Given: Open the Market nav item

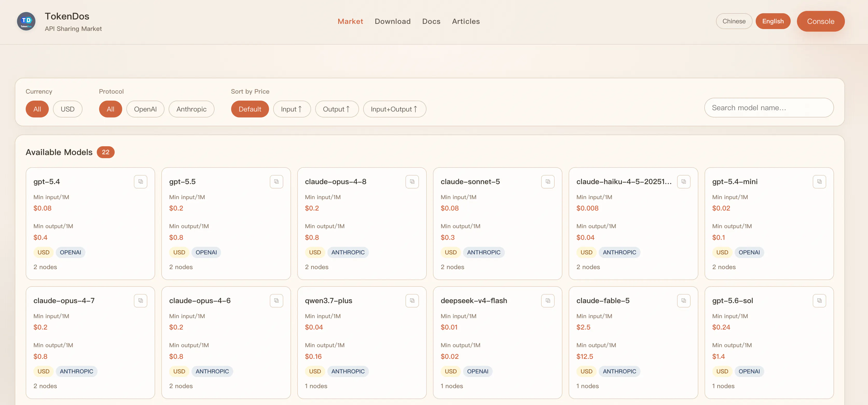Looking at the screenshot, I should [350, 21].
